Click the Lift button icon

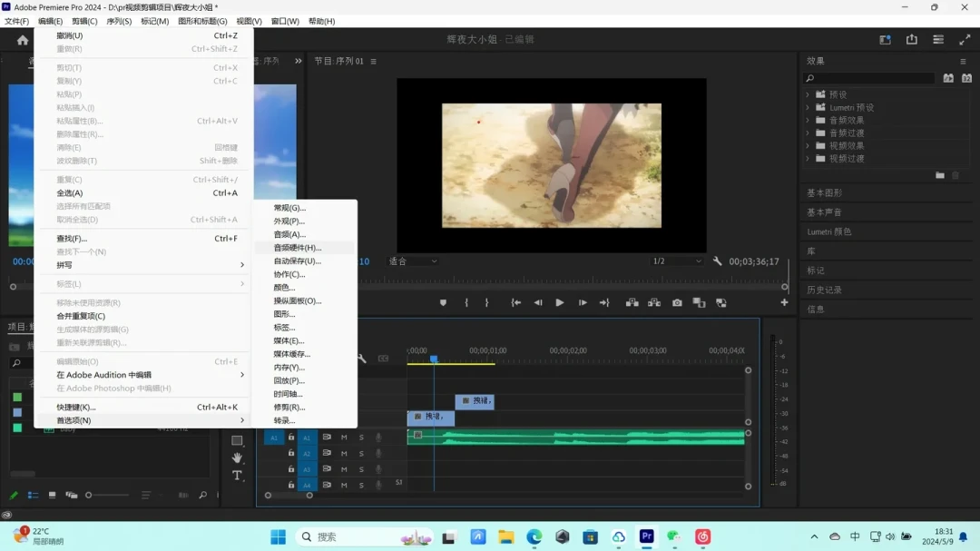(632, 302)
